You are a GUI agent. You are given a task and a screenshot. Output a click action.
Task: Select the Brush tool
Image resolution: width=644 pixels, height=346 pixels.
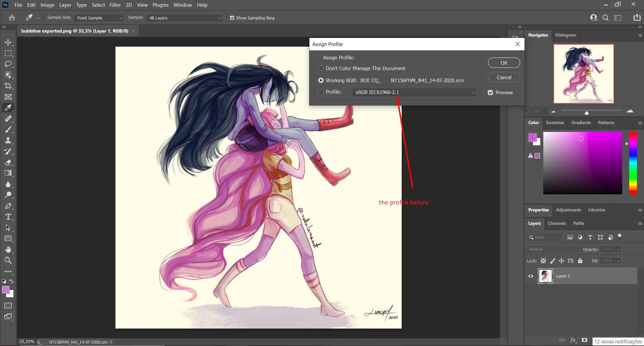tap(8, 130)
